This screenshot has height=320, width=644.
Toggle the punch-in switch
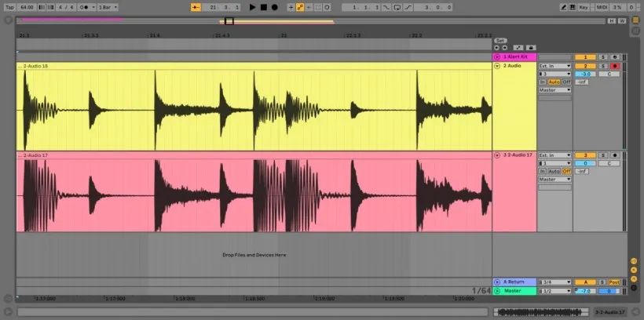click(386, 7)
